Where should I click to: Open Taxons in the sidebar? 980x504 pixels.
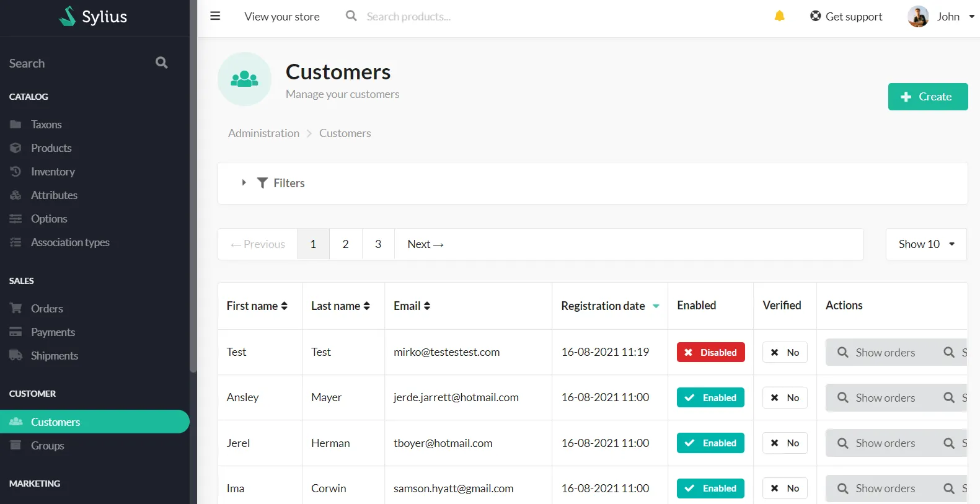[46, 125]
